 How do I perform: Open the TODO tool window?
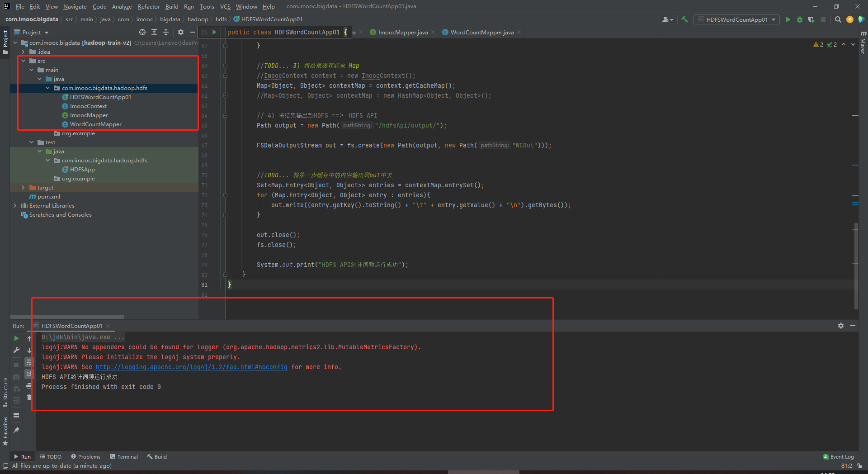(x=51, y=456)
